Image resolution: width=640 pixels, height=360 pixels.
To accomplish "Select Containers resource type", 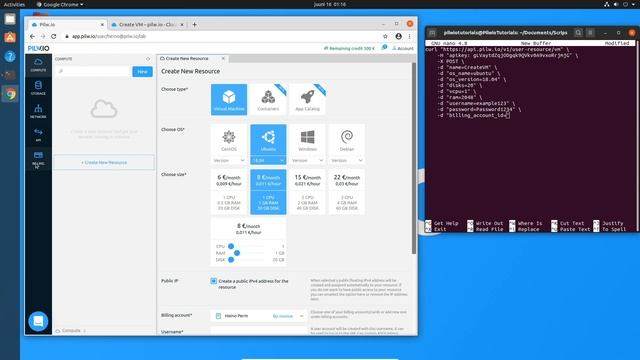I will point(268,99).
